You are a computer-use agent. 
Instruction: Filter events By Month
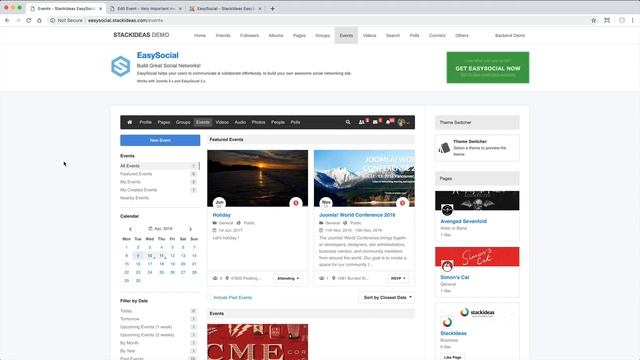(129, 343)
